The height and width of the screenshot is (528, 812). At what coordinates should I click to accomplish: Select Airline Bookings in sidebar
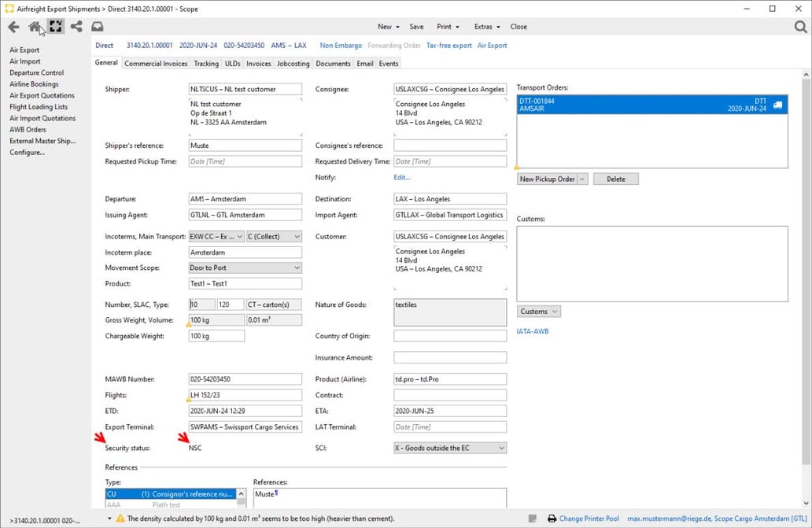pos(34,84)
